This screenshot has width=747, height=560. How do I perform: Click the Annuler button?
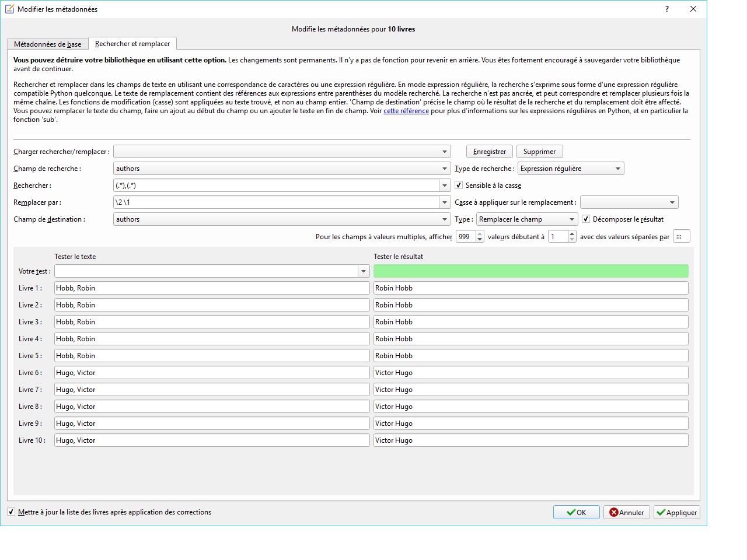[x=627, y=512]
